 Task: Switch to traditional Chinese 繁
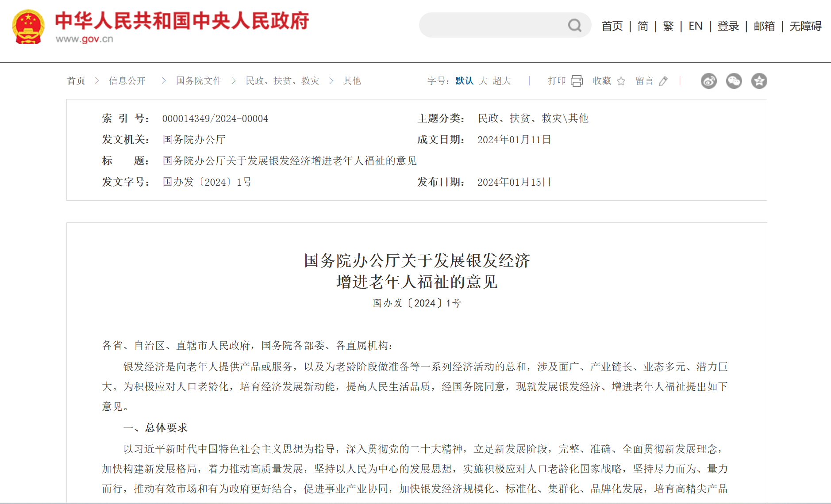click(x=668, y=26)
